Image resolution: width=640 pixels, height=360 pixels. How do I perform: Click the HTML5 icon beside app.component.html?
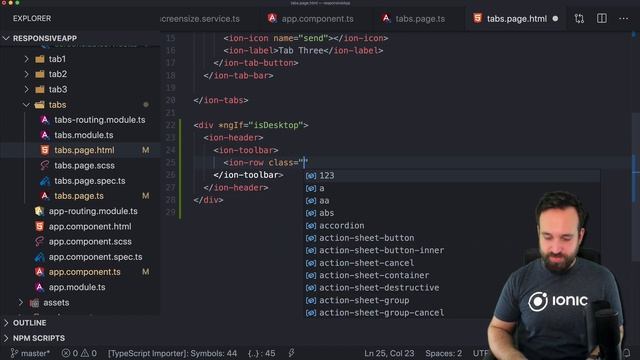click(39, 227)
